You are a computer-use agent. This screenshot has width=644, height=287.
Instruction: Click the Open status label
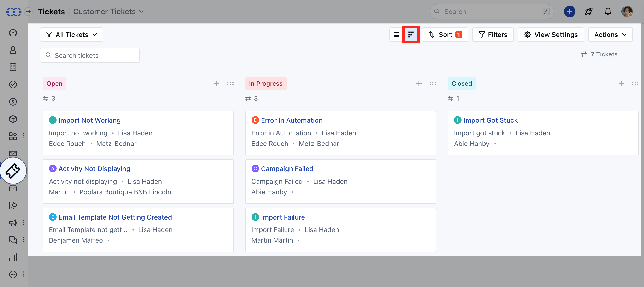point(54,84)
